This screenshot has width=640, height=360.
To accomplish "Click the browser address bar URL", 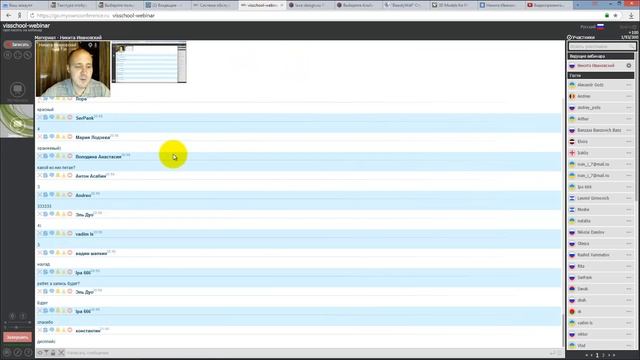I will 96,16.
